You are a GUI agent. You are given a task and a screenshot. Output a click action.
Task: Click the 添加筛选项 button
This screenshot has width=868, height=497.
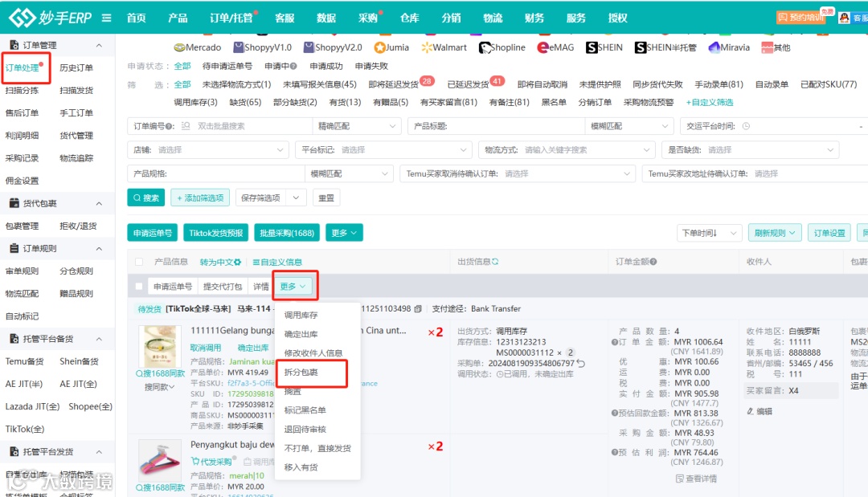point(200,198)
